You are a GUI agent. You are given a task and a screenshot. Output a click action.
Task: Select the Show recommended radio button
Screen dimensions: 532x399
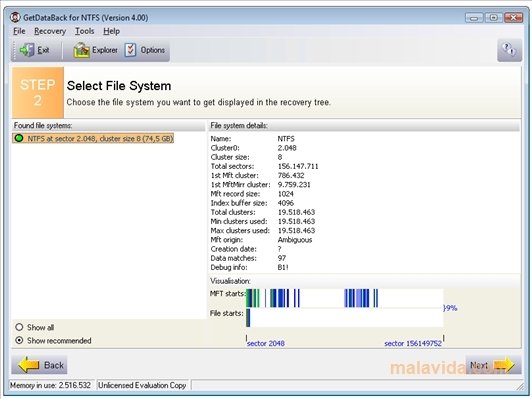(53, 340)
